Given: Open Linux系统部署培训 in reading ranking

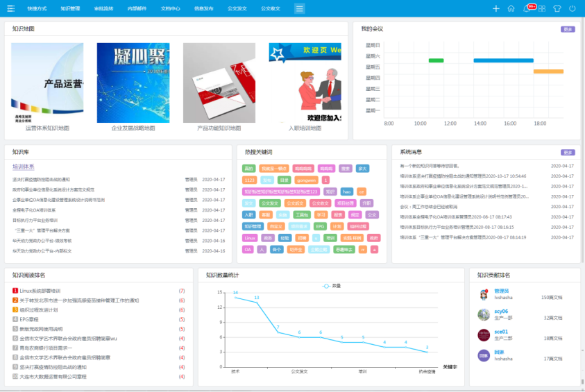Looking at the screenshot, I should click(x=40, y=291).
